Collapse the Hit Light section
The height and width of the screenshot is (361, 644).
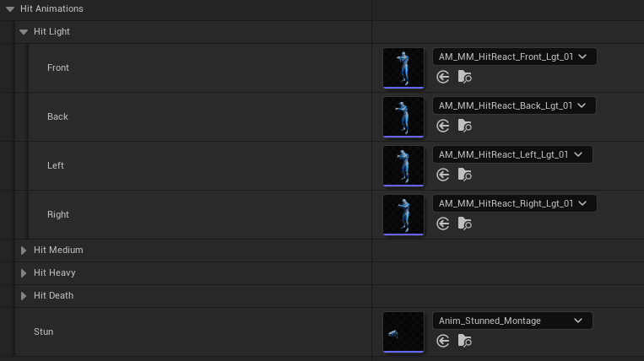(x=24, y=32)
